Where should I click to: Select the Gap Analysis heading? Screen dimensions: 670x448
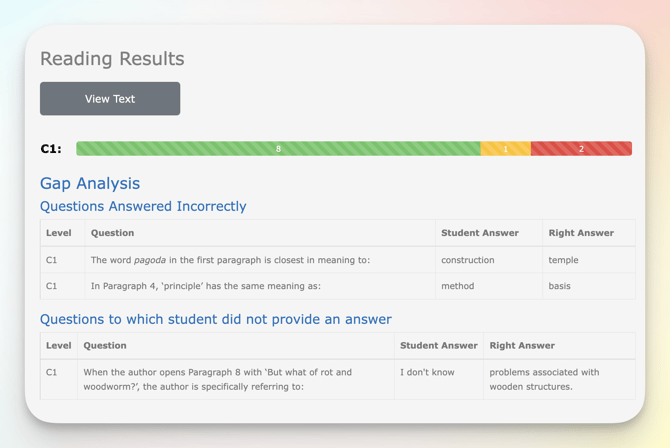coord(90,183)
